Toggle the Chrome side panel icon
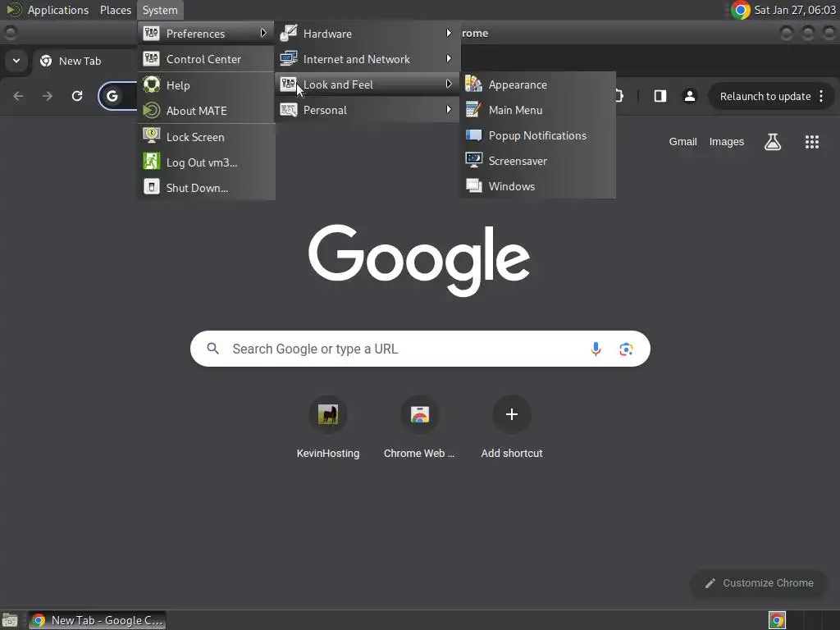 tap(660, 96)
